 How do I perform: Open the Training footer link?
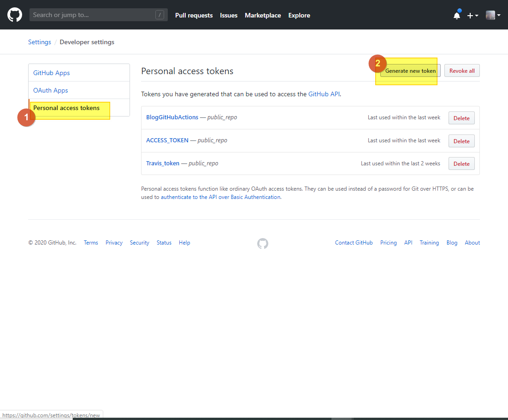[x=429, y=243]
